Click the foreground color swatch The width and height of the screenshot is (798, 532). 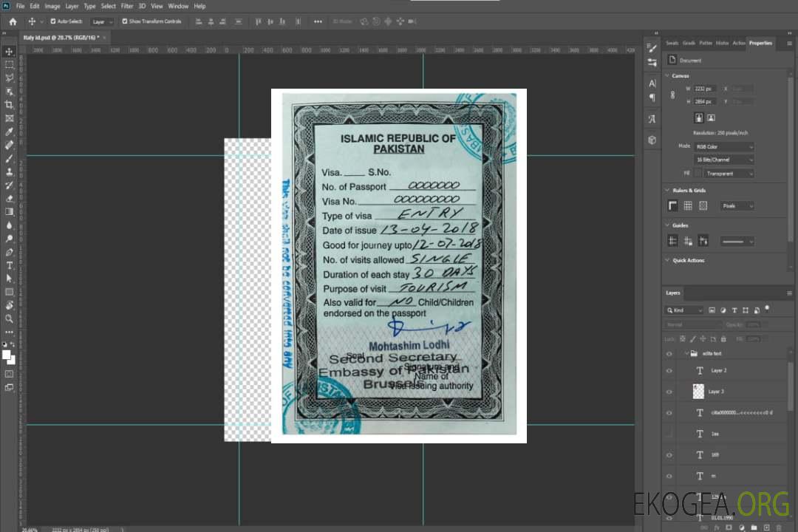tap(7, 355)
